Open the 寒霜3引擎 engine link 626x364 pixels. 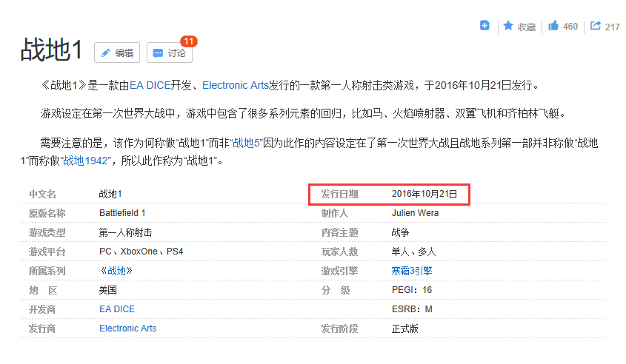click(412, 271)
